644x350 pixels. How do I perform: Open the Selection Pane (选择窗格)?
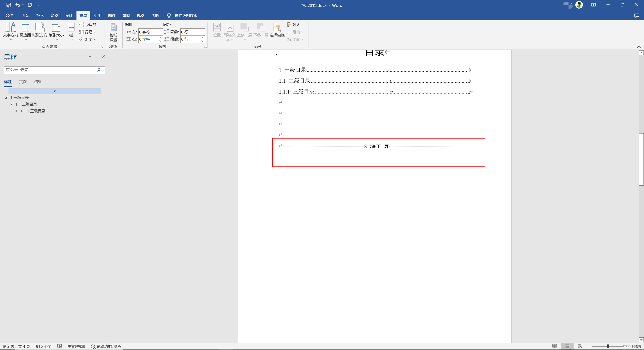pos(277,30)
